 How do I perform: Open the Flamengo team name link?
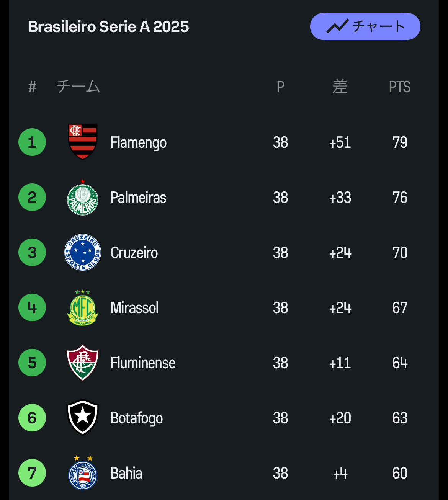(x=138, y=142)
